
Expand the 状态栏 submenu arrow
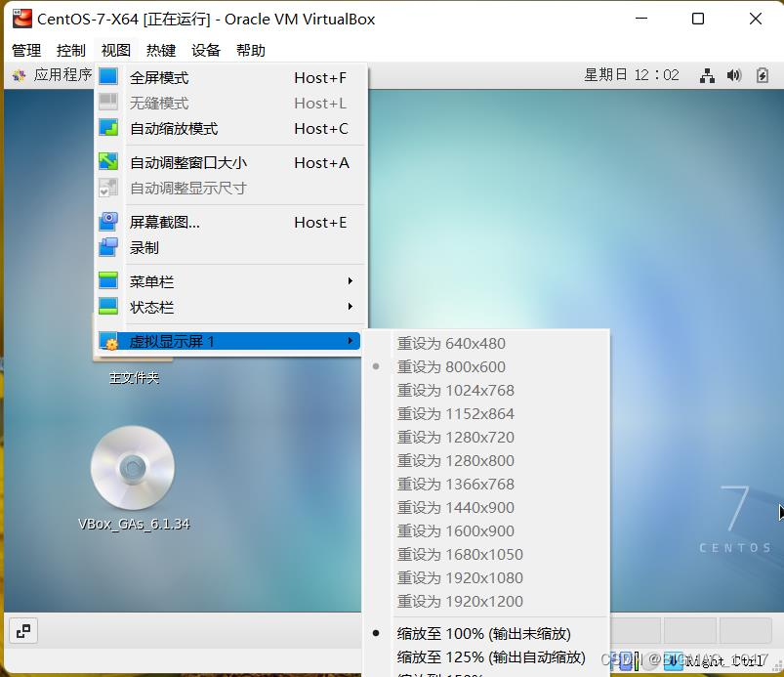point(350,306)
